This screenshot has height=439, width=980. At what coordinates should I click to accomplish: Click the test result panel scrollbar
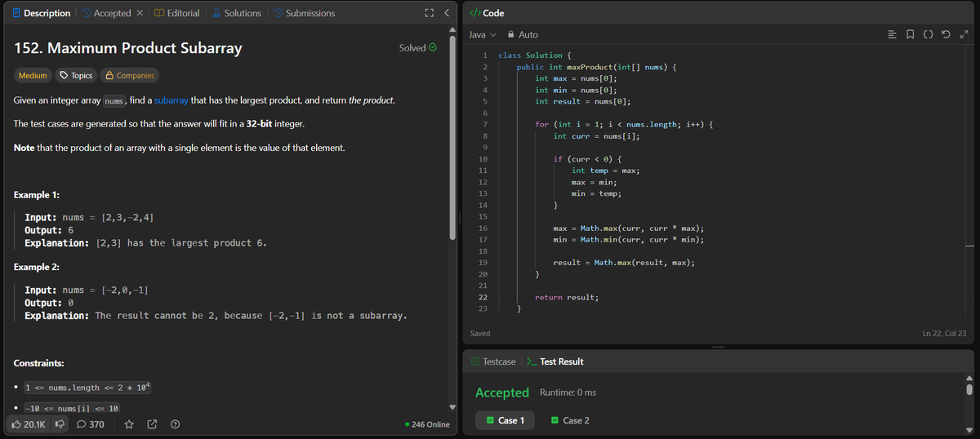(x=969, y=389)
